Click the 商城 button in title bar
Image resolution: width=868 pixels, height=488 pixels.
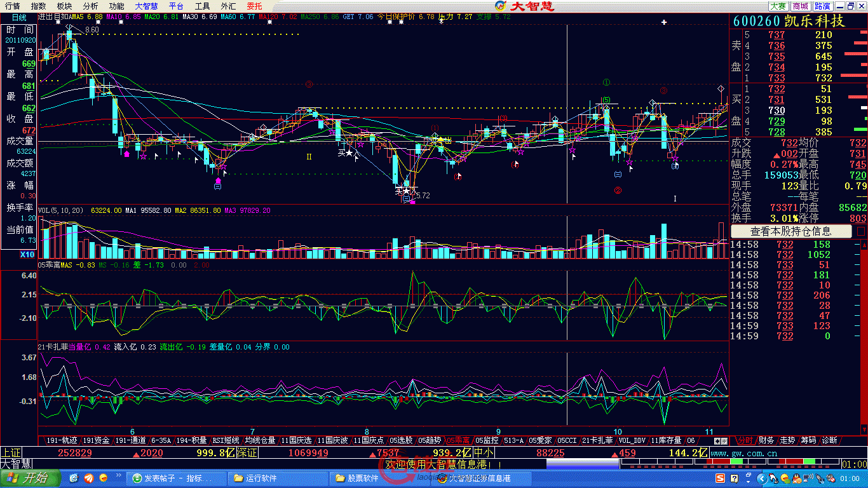click(800, 6)
